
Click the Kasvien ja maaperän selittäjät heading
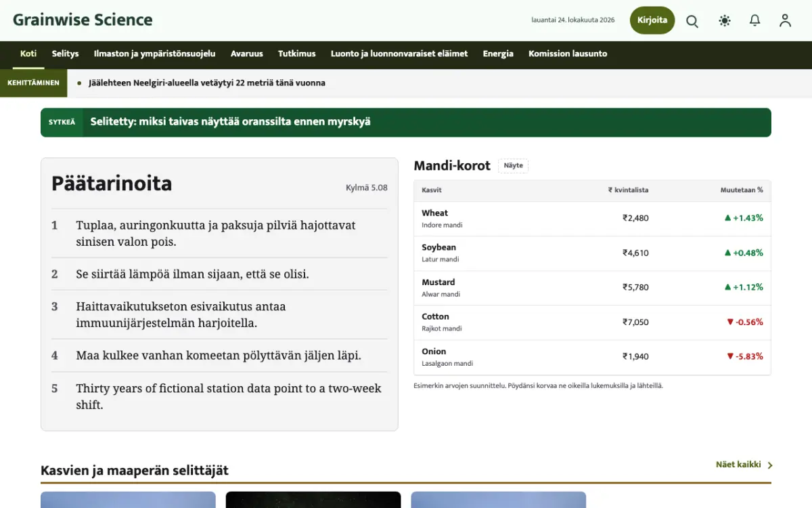[x=135, y=470]
